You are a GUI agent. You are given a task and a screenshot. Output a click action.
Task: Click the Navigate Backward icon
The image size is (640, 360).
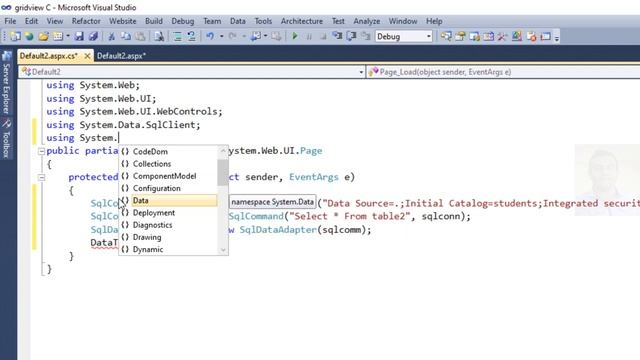point(256,36)
